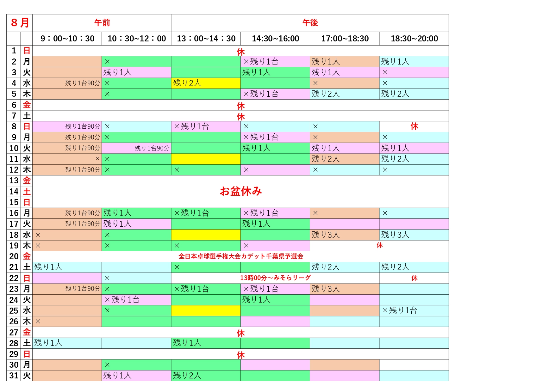Image resolution: width=555 pixels, height=392 pixels.
Task: Click the red "8月" month header cell
Action: [x=20, y=23]
